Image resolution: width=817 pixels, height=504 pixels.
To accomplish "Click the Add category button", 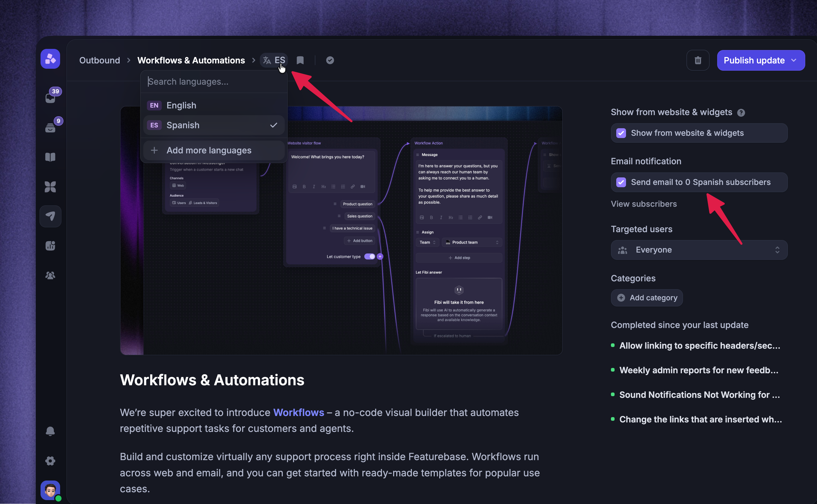I will point(647,298).
